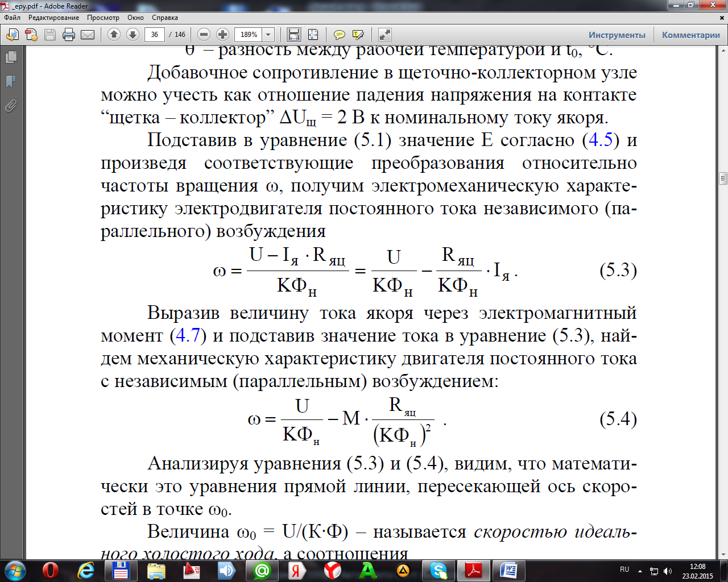Click Adobe Reader taskbar button
Viewport: 728px width, 582px height.
[x=474, y=570]
